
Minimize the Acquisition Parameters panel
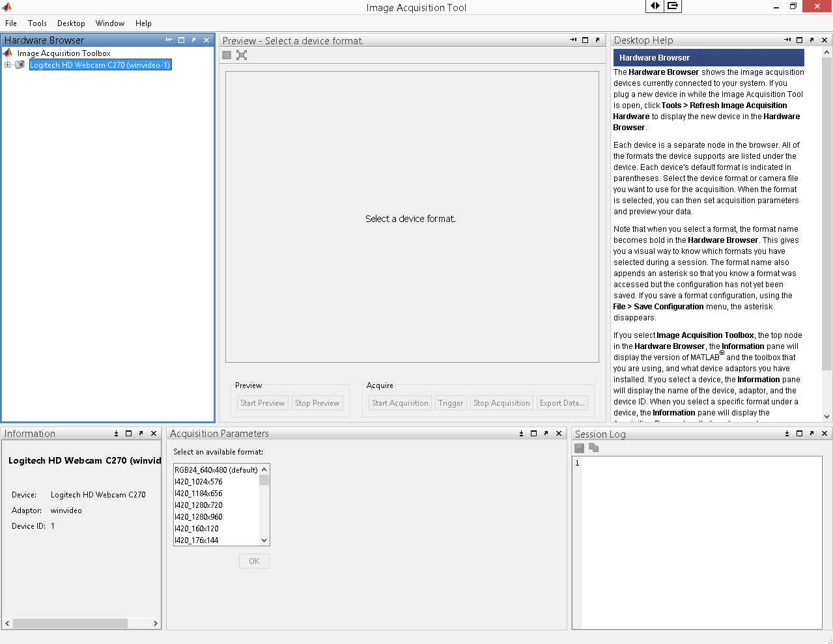click(521, 434)
